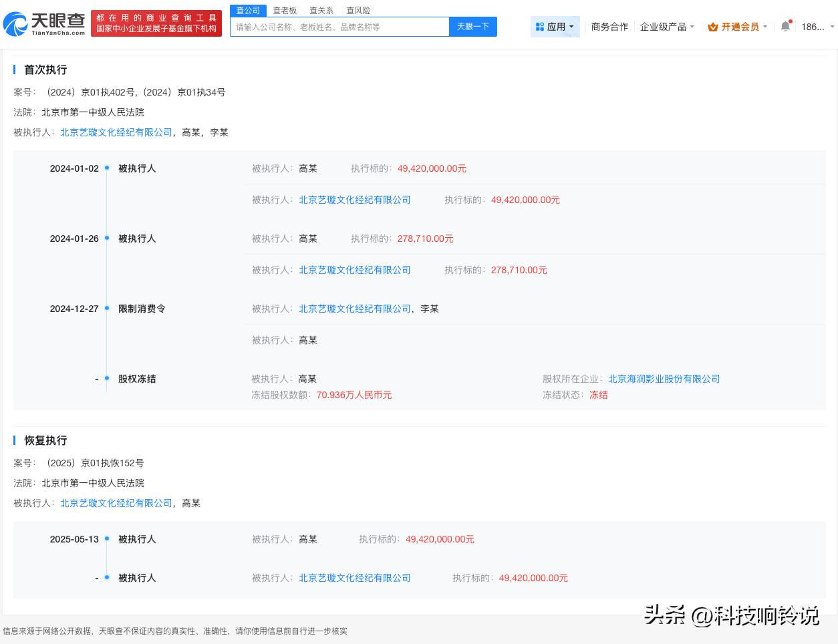Open 北京艺璇文化经纪有限公司 link with 278,710.00元 amount
Image resolution: width=838 pixels, height=644 pixels.
355,270
